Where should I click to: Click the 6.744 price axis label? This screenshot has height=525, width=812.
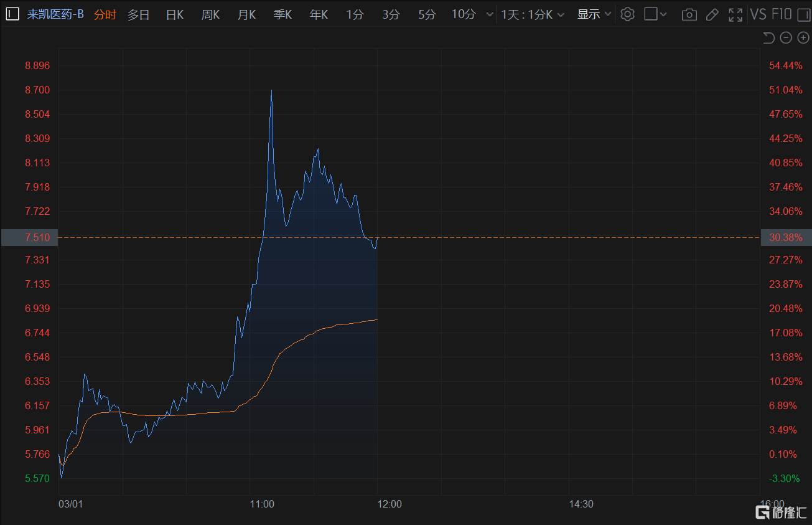[x=37, y=333]
